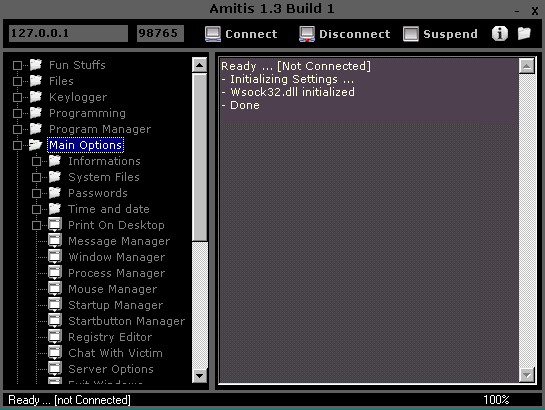This screenshot has height=410, width=545.
Task: Click the Mouse Manager monitor icon
Action: click(x=55, y=289)
